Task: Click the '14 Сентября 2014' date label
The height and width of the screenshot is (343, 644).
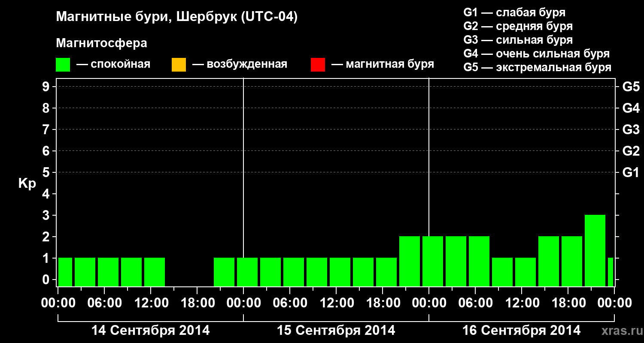Action: (151, 331)
